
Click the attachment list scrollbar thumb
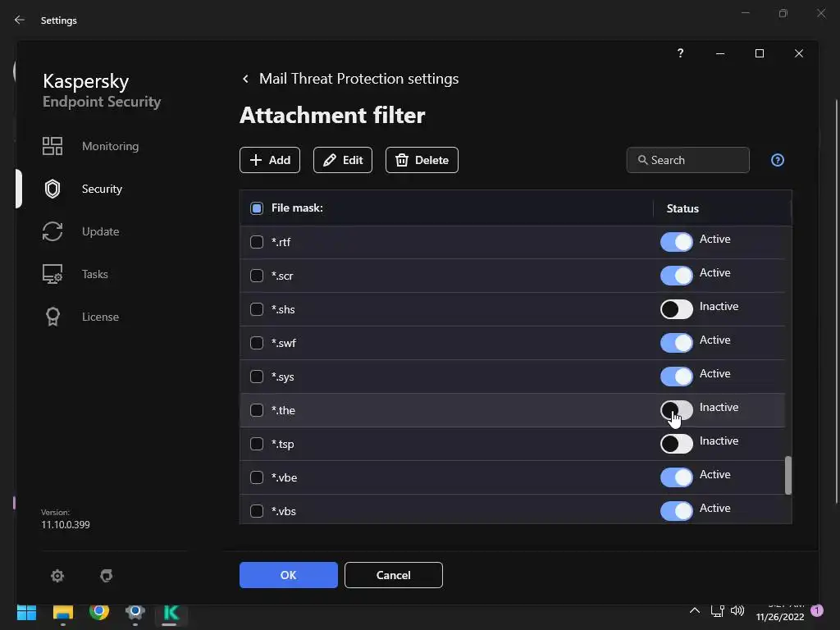(788, 475)
